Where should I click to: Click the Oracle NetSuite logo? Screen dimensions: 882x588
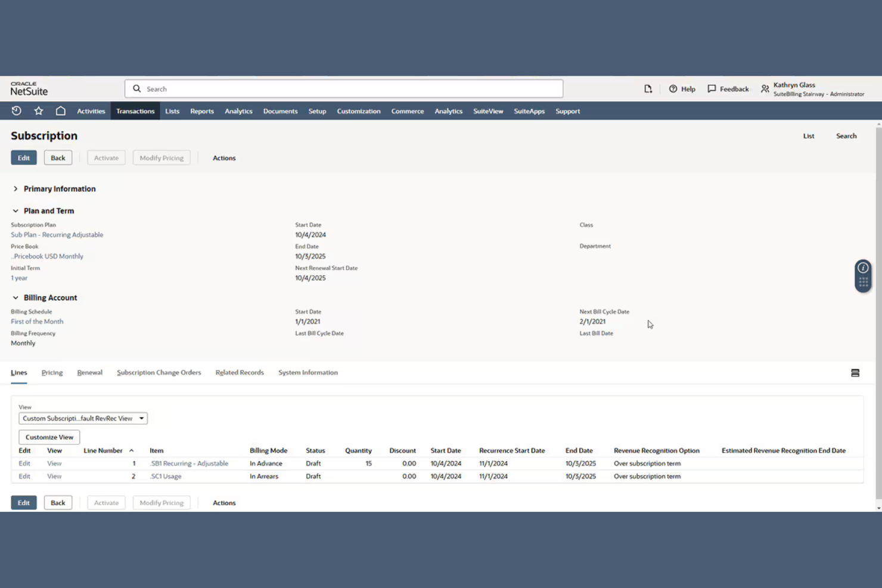point(29,89)
